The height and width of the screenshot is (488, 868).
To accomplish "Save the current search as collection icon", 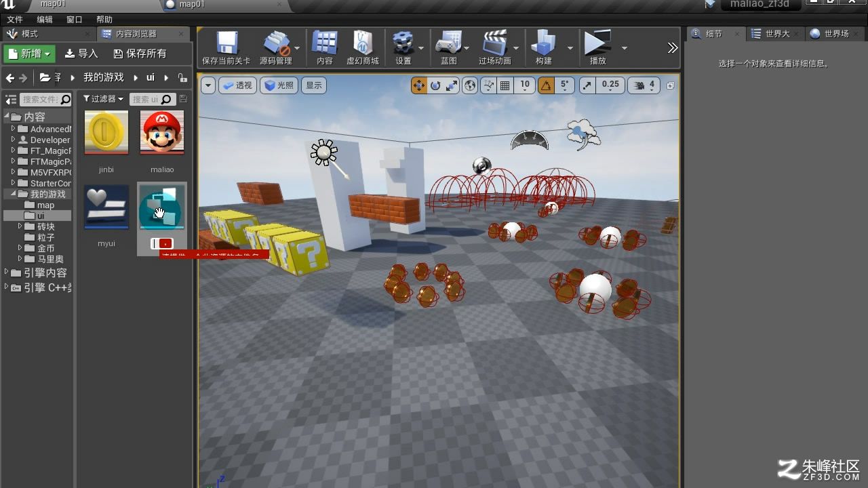I will point(183,99).
